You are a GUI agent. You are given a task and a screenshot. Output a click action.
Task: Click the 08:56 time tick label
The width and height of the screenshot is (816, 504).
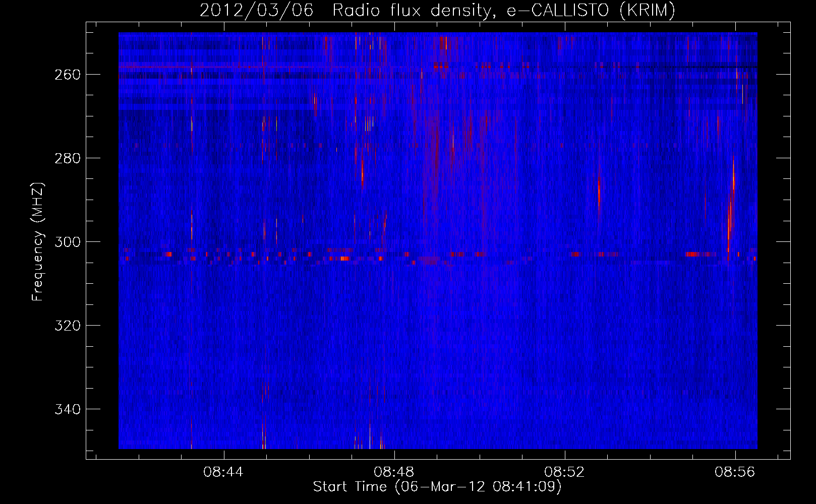[x=735, y=472]
